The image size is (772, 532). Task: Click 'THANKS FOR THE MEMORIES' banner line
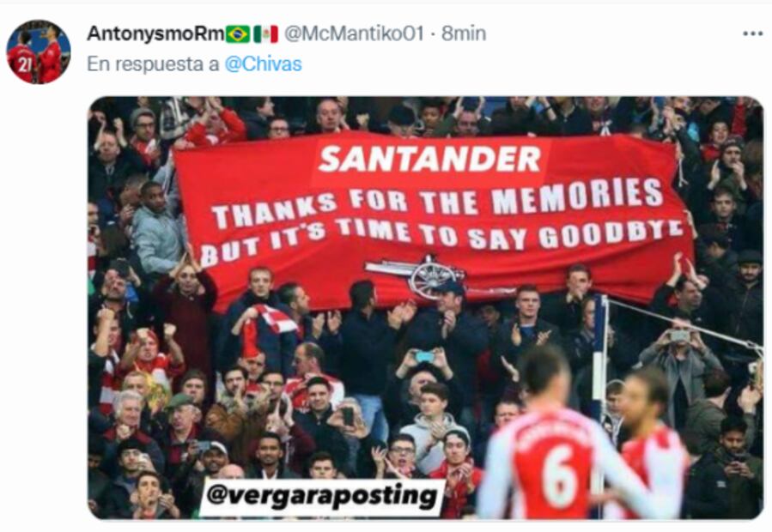[437, 203]
